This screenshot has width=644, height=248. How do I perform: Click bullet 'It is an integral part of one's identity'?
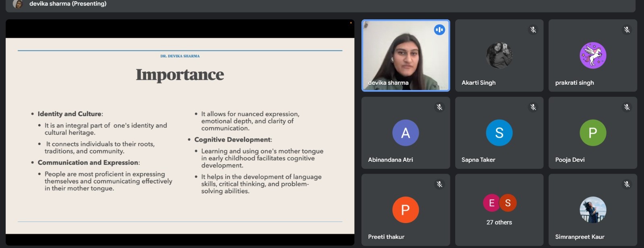106,129
